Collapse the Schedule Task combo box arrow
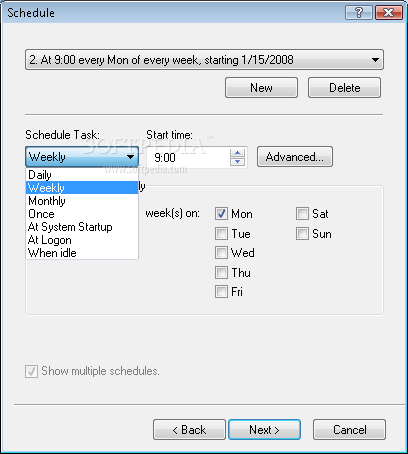Screen dimensions: 408x454 tap(130, 157)
